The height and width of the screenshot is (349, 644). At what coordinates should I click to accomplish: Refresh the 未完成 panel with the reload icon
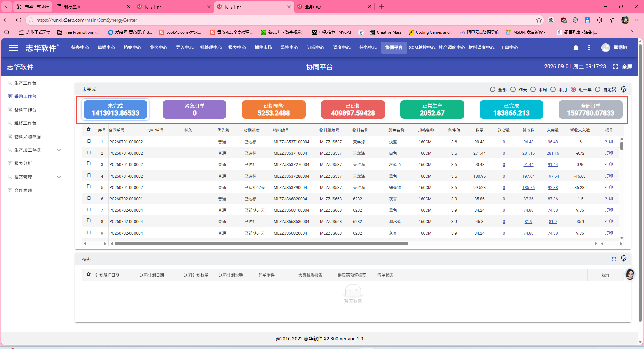coord(623,89)
